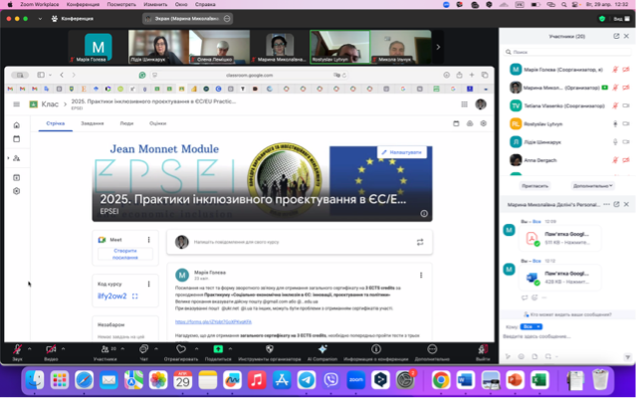Select Марія Голева participant thumbnail
The width and height of the screenshot is (638, 400).
tap(98, 47)
